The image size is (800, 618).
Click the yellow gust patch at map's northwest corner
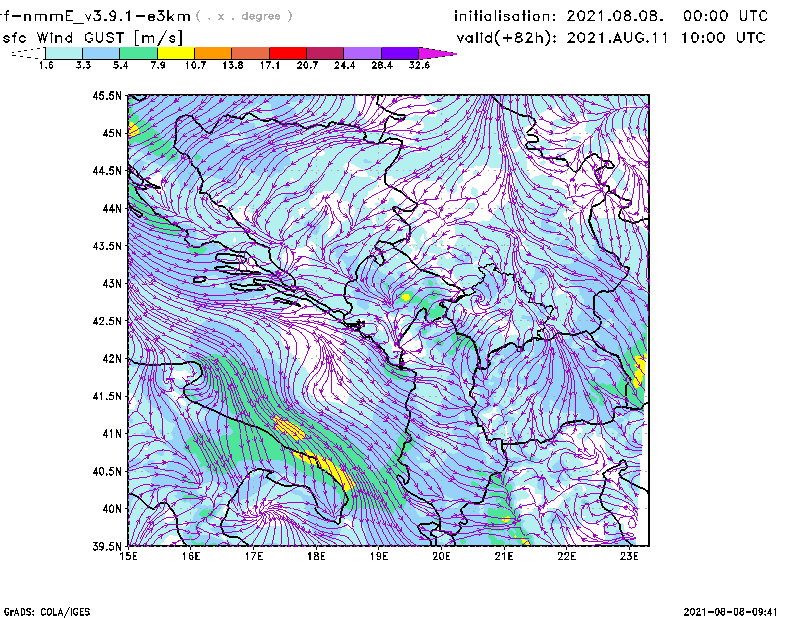pyautogui.click(x=133, y=129)
